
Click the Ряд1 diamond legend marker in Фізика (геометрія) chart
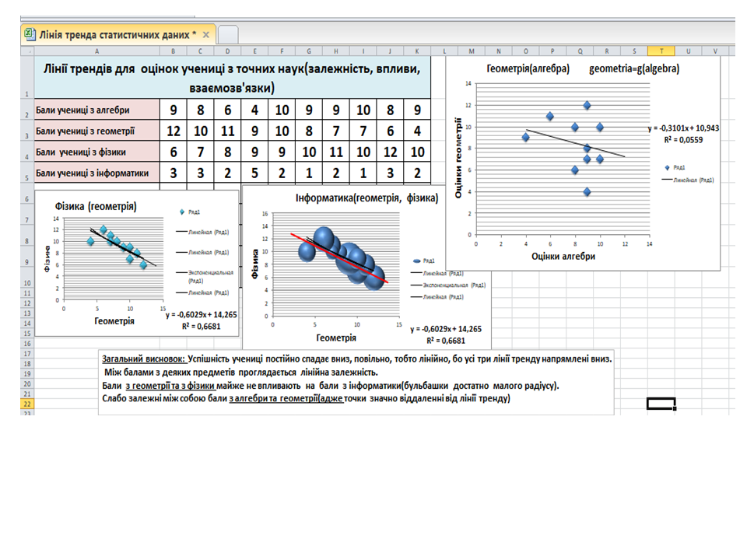tap(181, 212)
